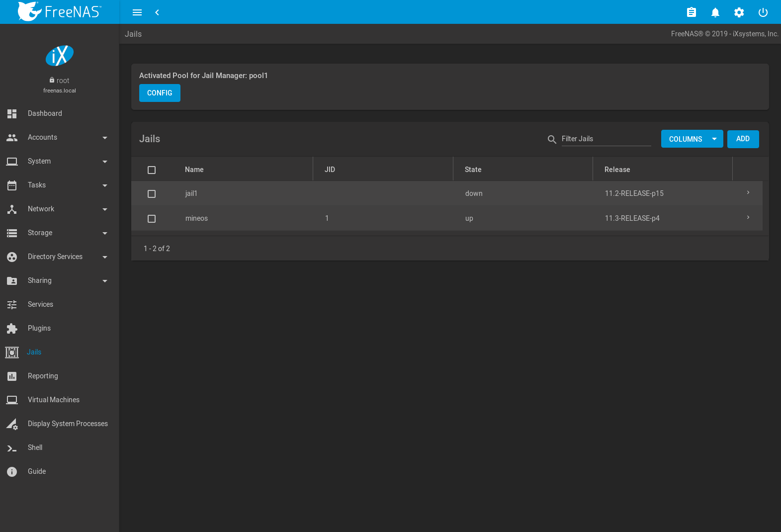Open the COLUMNS dropdown
The width and height of the screenshot is (781, 532).
point(692,139)
